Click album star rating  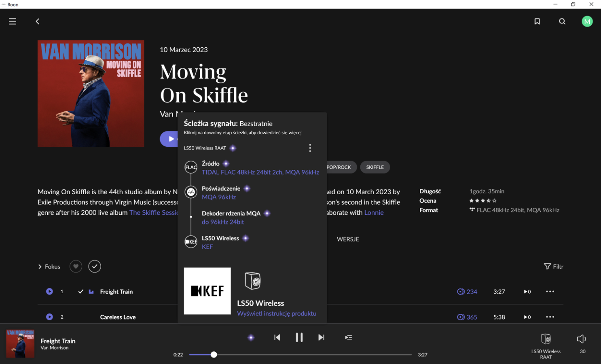click(x=483, y=201)
